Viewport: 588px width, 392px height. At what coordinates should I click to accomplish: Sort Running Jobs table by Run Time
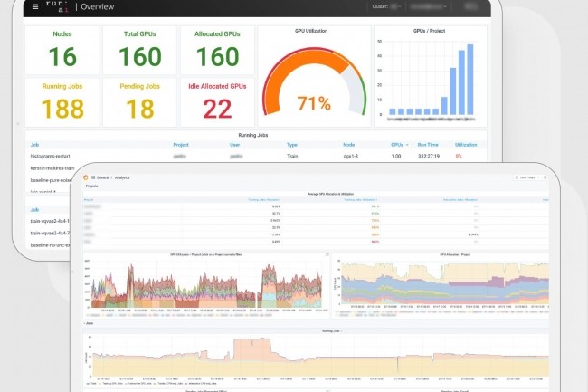[x=428, y=145]
